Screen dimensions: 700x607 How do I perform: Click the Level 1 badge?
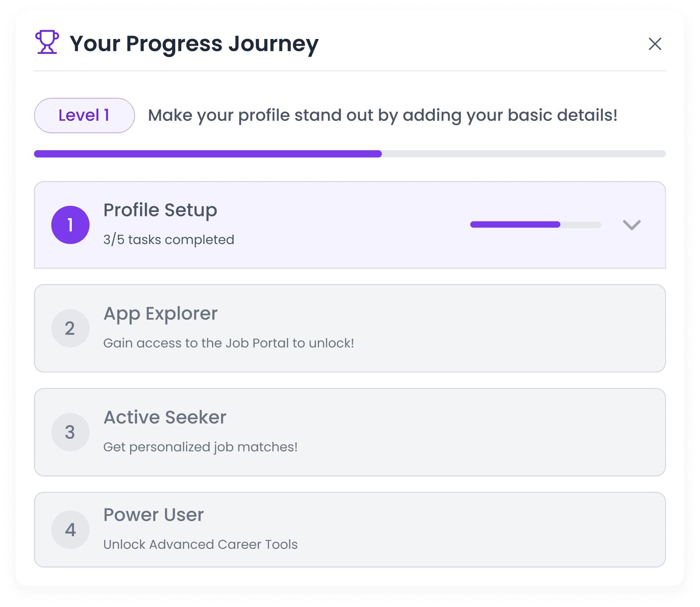coord(84,115)
